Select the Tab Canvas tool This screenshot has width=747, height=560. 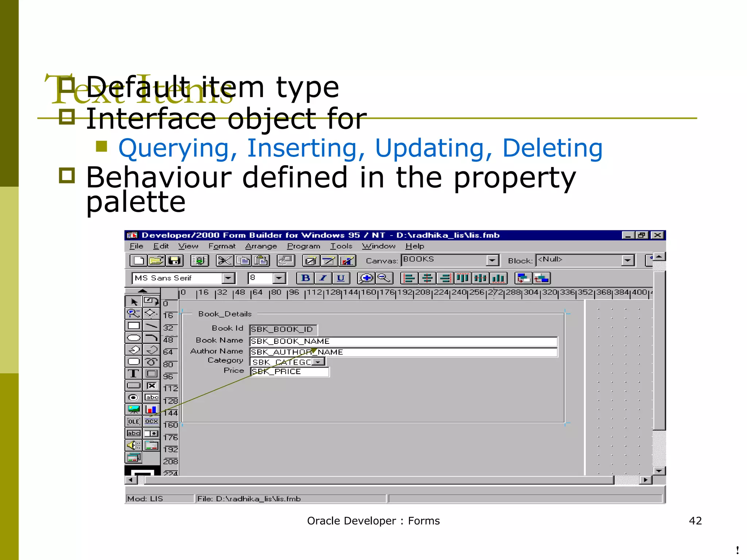[x=151, y=445]
